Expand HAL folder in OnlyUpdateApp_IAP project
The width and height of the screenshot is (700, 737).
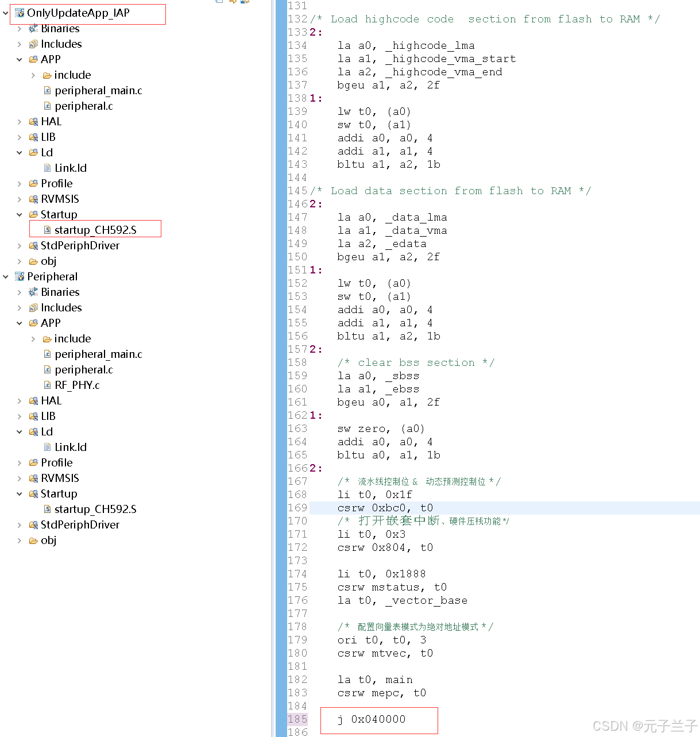(x=20, y=121)
